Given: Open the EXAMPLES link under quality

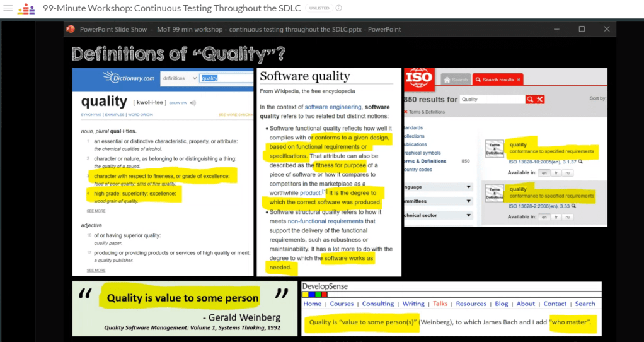Looking at the screenshot, I should [x=114, y=115].
